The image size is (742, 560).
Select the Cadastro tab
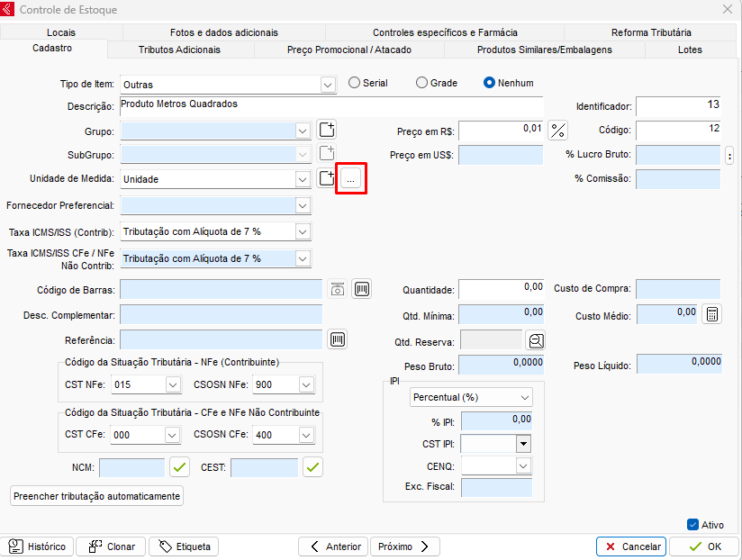(52, 49)
